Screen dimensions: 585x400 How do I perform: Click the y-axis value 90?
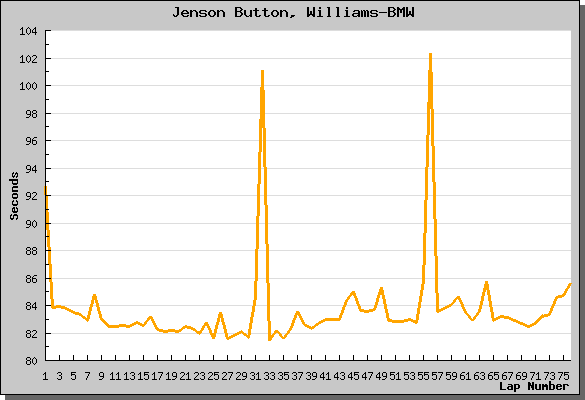[x=31, y=224]
